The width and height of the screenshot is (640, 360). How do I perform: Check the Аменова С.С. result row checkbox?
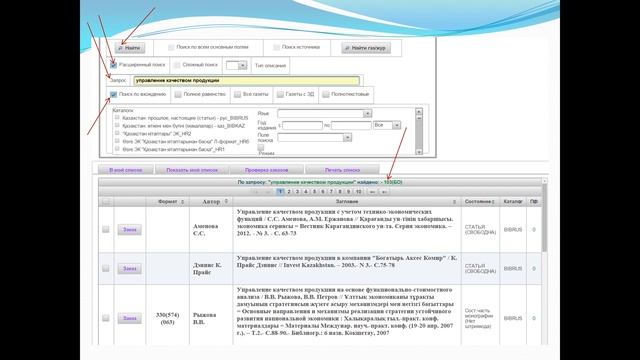pyautogui.click(x=106, y=229)
